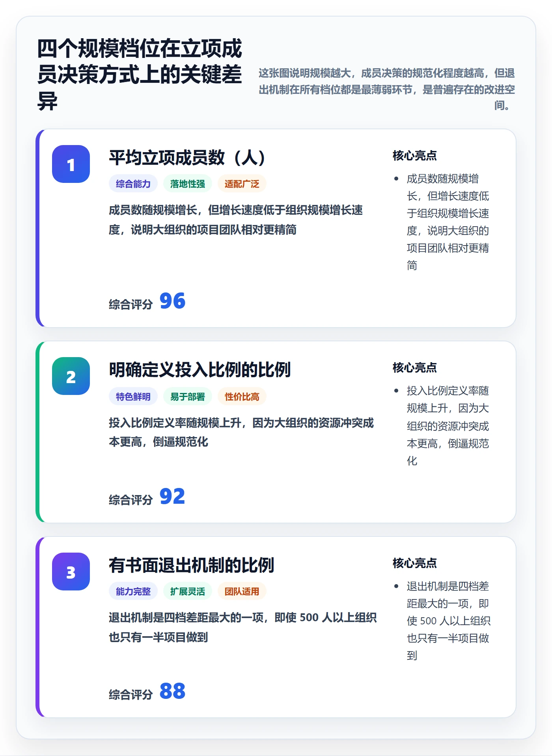Viewport: 552px width, 756px height.
Task: Click the number 3 rank badge
Action: (x=71, y=572)
